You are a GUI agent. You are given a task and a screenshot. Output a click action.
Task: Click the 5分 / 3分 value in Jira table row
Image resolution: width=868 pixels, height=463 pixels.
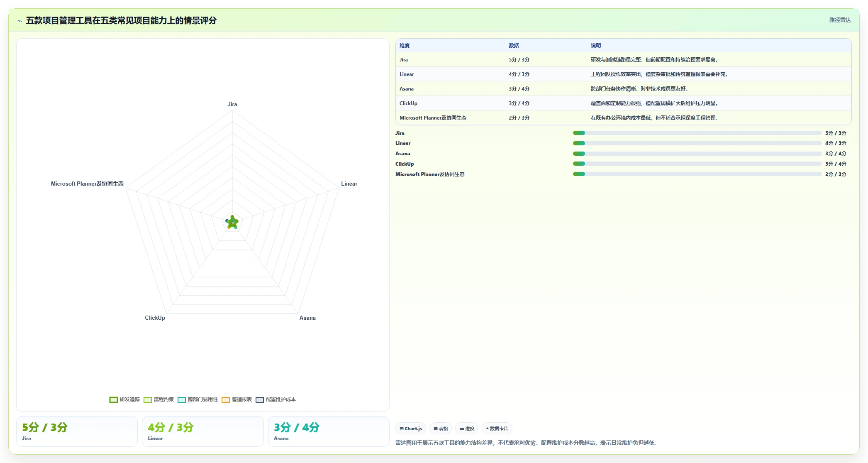[x=519, y=60]
